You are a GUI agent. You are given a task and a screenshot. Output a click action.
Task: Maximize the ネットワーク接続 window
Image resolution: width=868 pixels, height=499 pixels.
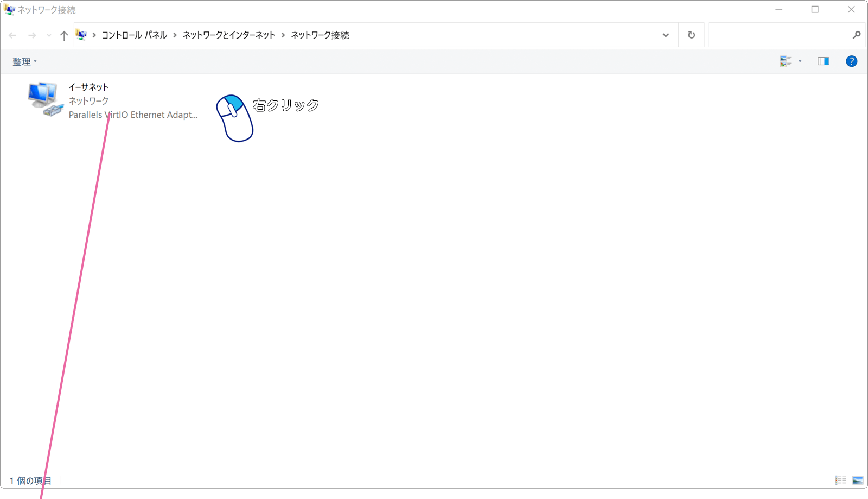tap(815, 10)
